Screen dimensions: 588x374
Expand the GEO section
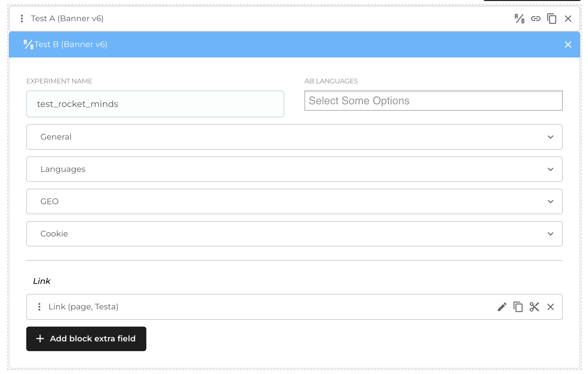[x=550, y=201]
